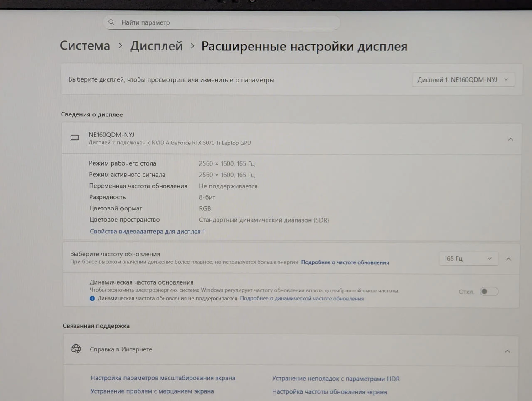
Task: Click the Не поддерживается value text
Action: click(x=228, y=186)
